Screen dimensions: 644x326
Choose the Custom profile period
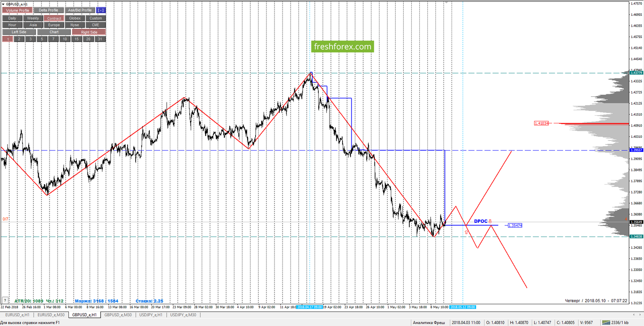(x=96, y=18)
